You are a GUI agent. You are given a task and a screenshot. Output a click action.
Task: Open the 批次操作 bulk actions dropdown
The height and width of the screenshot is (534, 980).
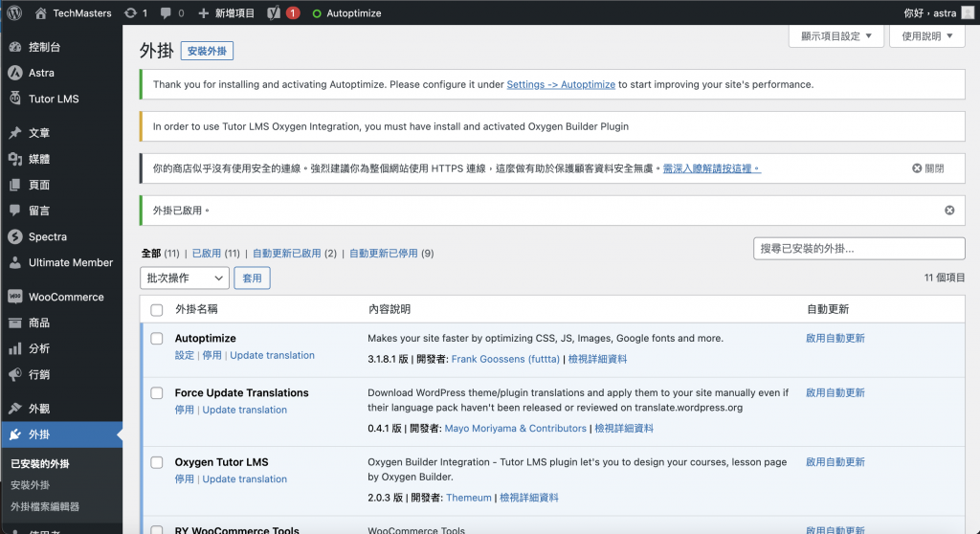(x=185, y=278)
